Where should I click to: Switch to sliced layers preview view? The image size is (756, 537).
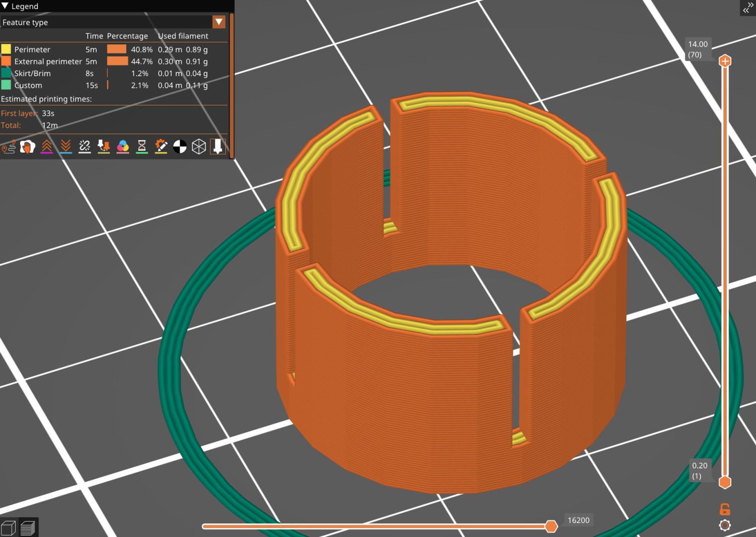[28, 528]
